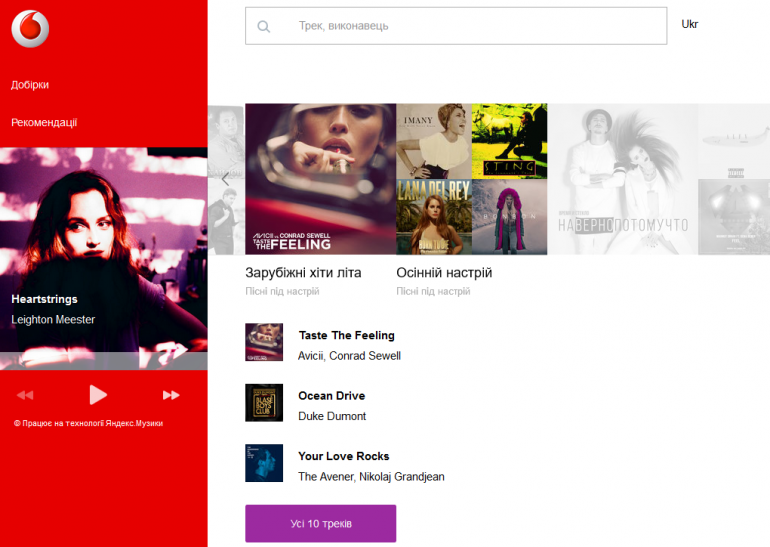Open the Рекомендації menu item

point(44,122)
